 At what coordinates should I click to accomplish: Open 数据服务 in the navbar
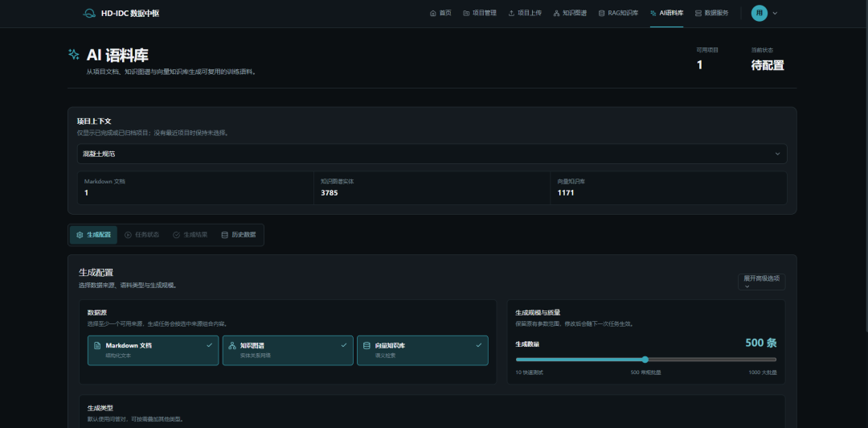(712, 14)
